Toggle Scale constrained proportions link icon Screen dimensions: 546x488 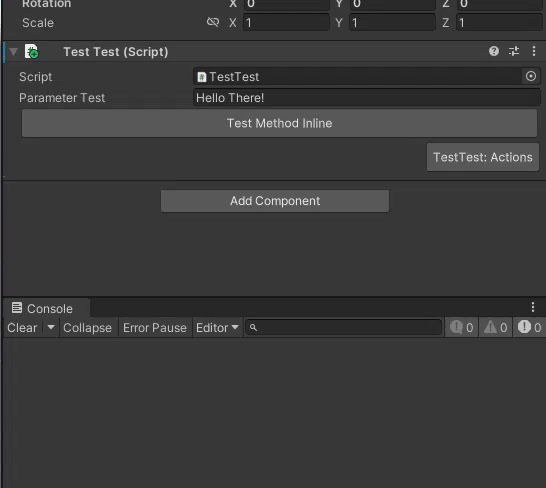click(x=213, y=22)
